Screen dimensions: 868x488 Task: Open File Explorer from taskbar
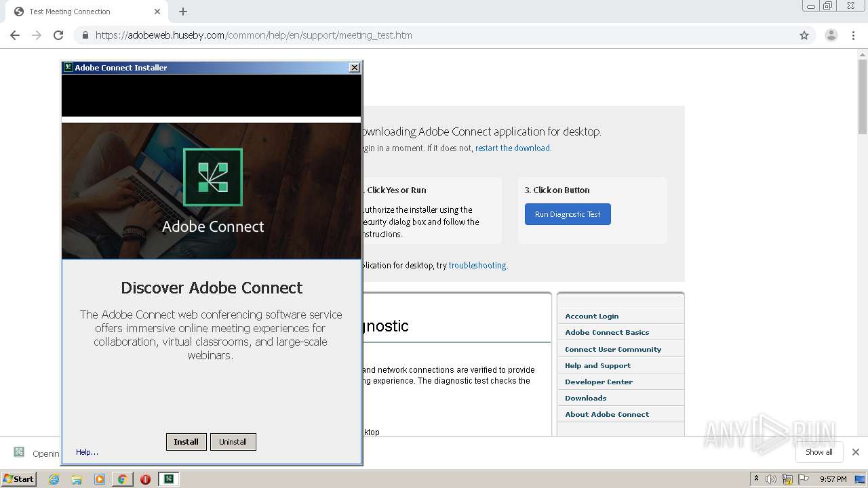point(77,479)
